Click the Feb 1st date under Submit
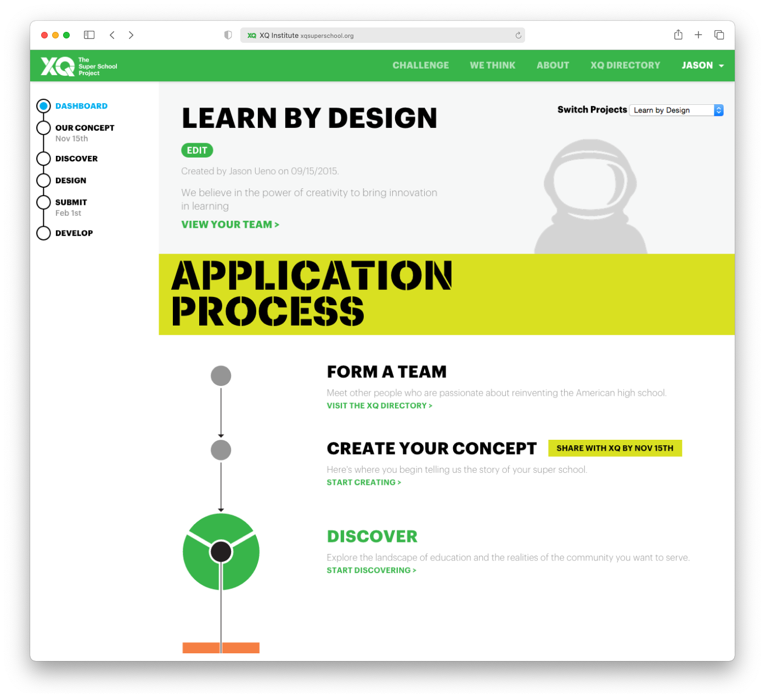 point(68,213)
